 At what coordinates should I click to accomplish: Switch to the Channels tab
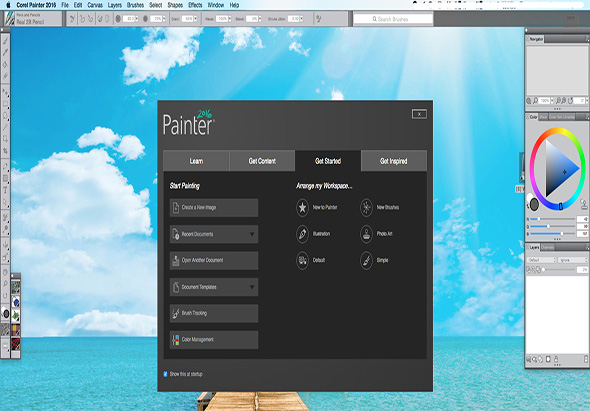(547, 247)
